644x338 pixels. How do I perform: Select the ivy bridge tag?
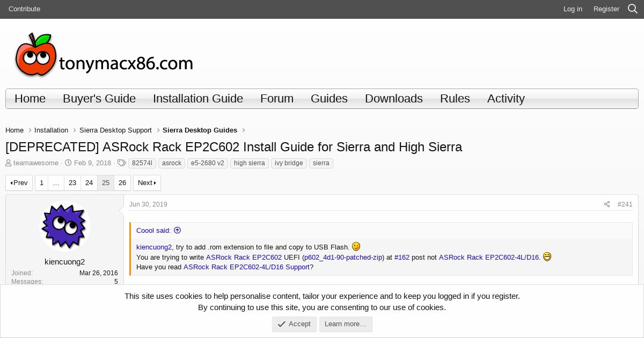(289, 163)
